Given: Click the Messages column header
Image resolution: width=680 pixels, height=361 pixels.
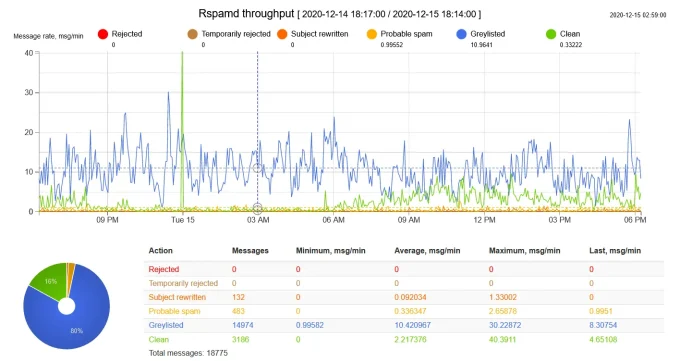Looking at the screenshot, I should (250, 250).
